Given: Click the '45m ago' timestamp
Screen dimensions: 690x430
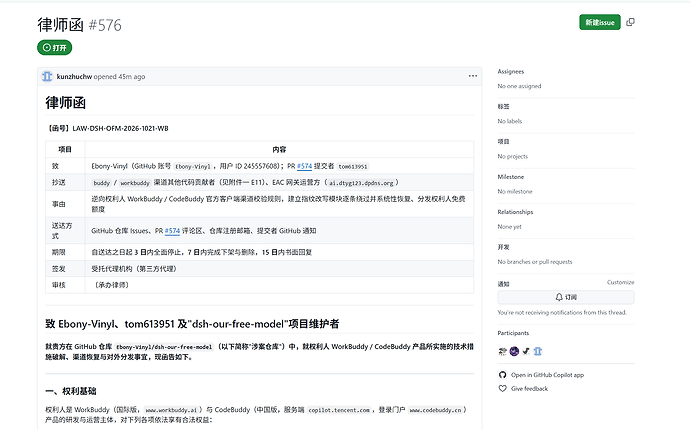Looking at the screenshot, I should (132, 77).
